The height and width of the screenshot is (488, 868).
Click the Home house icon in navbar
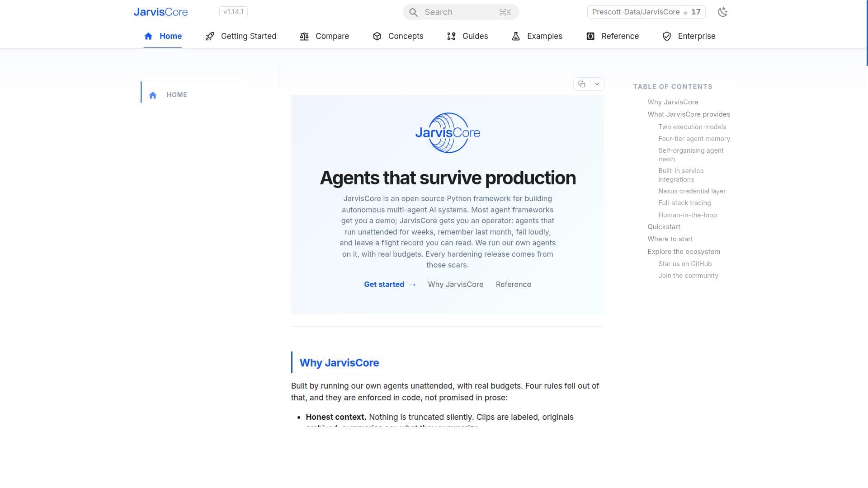[x=148, y=36]
